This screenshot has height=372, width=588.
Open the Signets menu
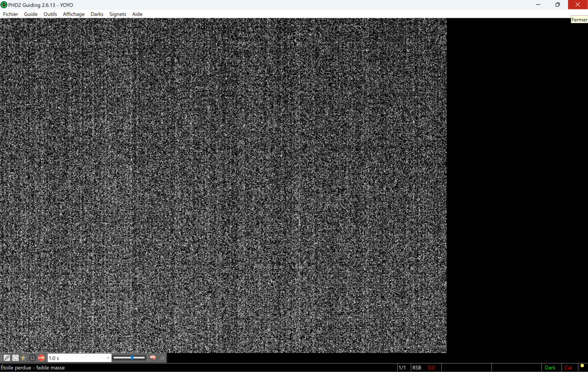click(x=118, y=14)
